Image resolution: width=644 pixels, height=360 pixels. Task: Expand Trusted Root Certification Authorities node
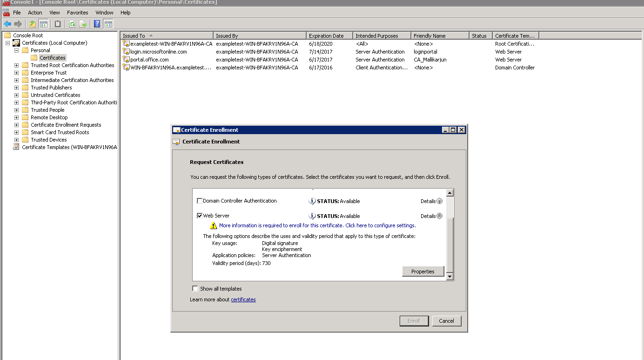[x=16, y=65]
